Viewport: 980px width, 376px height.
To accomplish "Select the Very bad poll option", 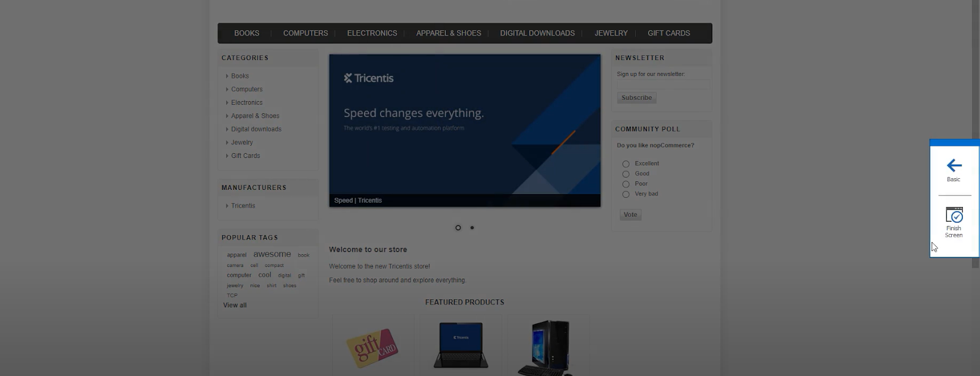I will [x=625, y=194].
